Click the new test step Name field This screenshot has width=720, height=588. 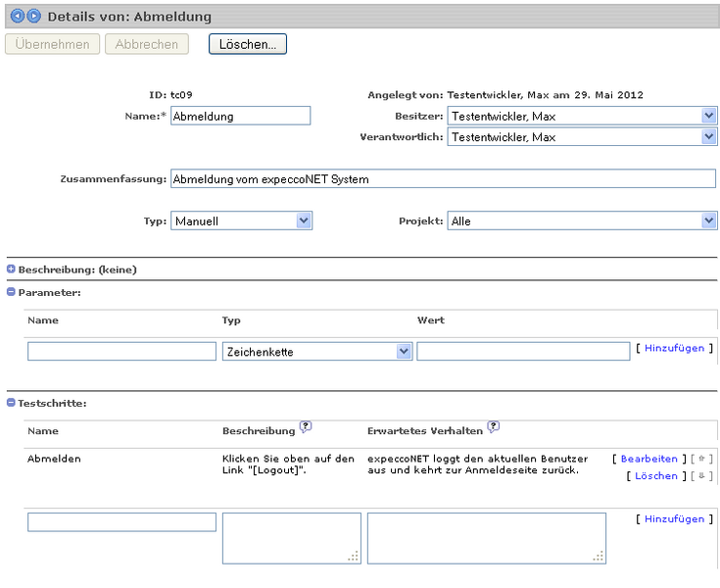(121, 522)
